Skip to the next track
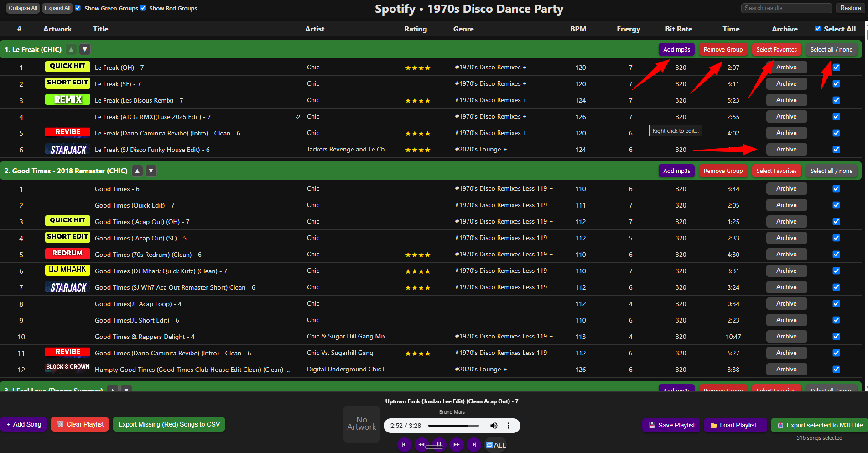The height and width of the screenshot is (453, 868). pyautogui.click(x=473, y=444)
